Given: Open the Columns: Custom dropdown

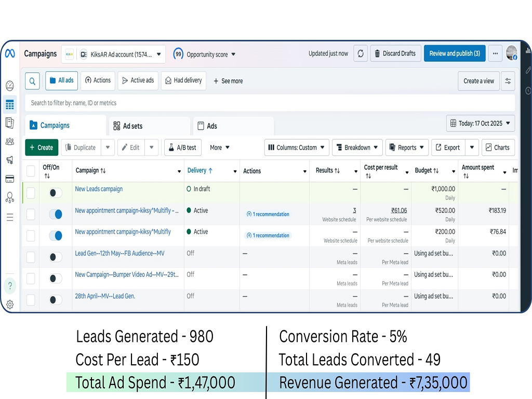Looking at the screenshot, I should point(296,148).
